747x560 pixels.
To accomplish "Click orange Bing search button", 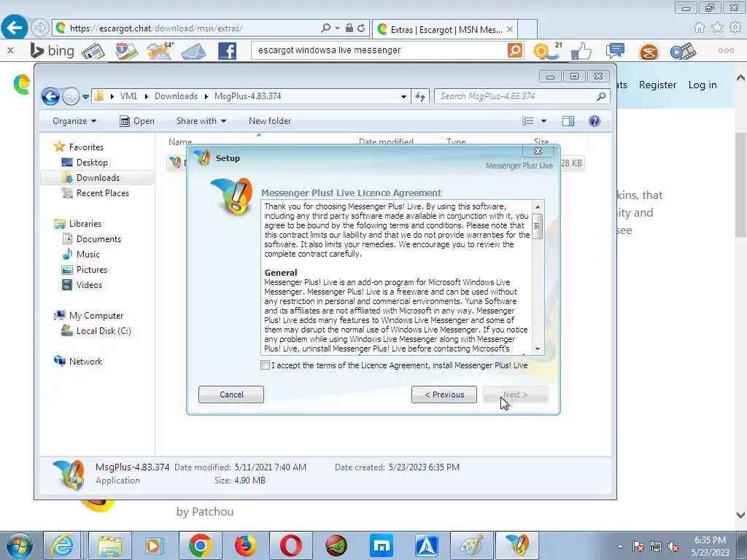I will click(515, 50).
